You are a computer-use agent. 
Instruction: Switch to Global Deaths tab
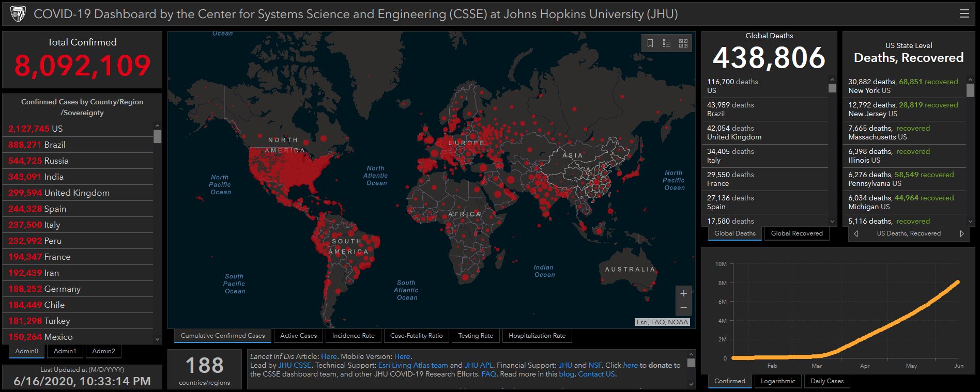pos(735,233)
